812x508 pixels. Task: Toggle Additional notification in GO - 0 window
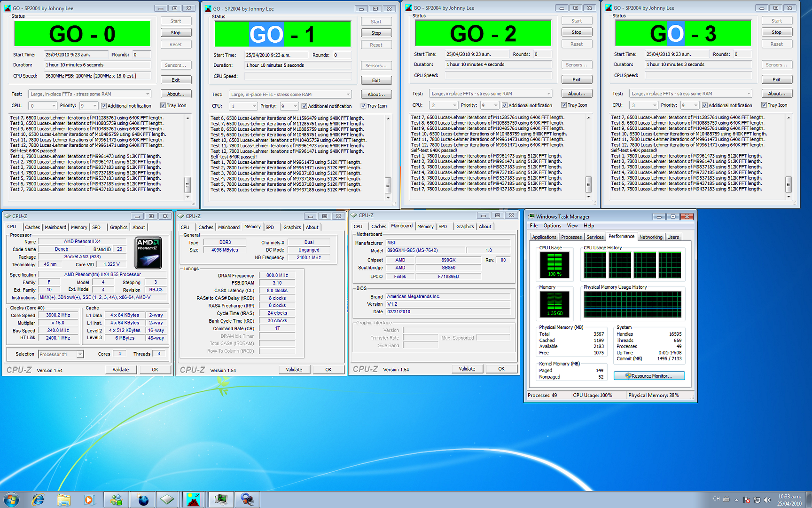(104, 106)
